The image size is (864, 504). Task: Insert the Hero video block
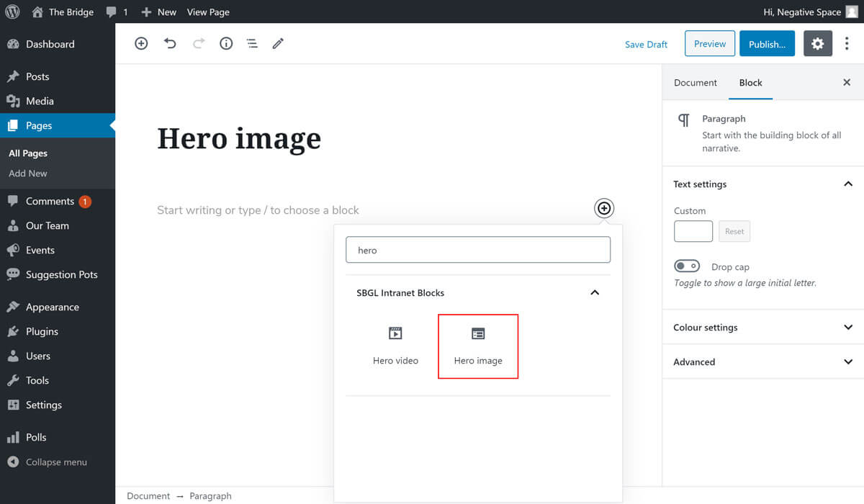[395, 346]
